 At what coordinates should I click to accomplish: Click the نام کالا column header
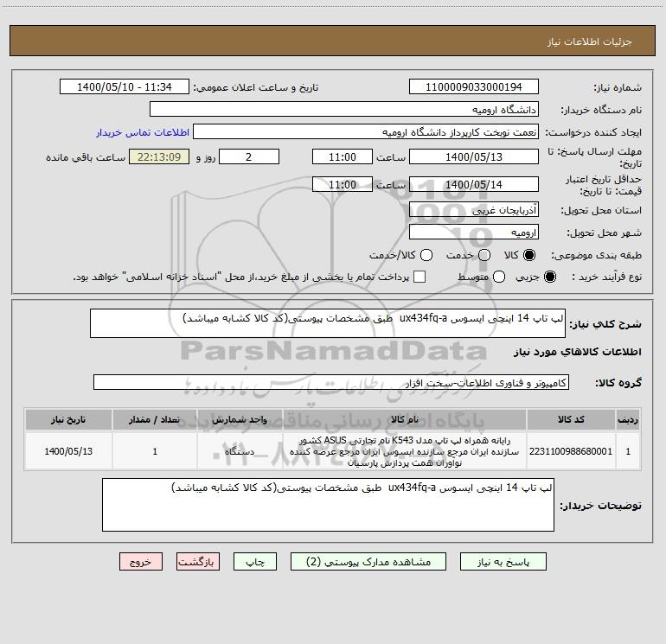pyautogui.click(x=405, y=419)
